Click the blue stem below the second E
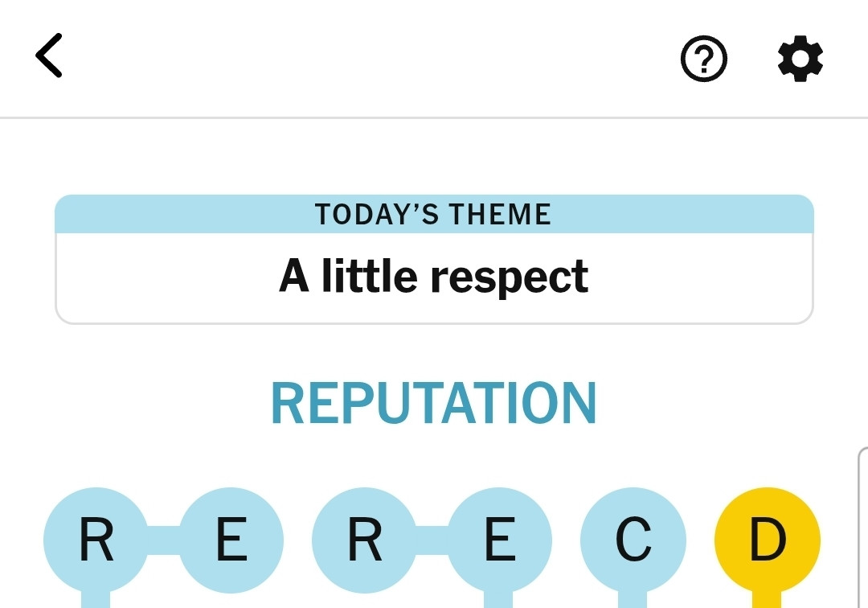 coord(498,599)
